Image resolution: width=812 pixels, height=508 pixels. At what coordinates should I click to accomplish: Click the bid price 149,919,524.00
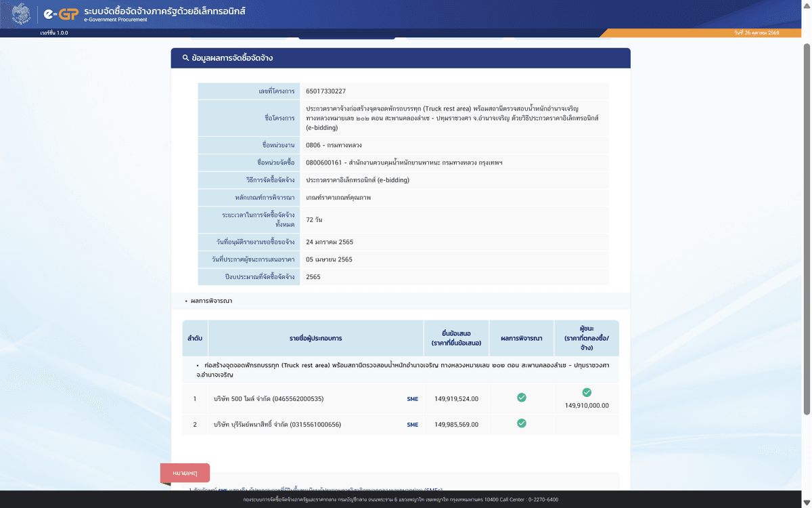tap(456, 399)
